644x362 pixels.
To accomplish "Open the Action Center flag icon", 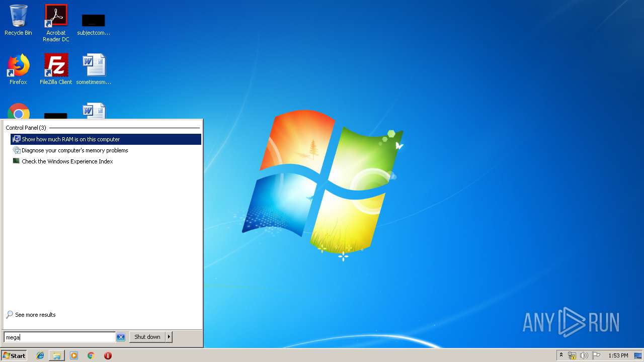I will coord(596,355).
